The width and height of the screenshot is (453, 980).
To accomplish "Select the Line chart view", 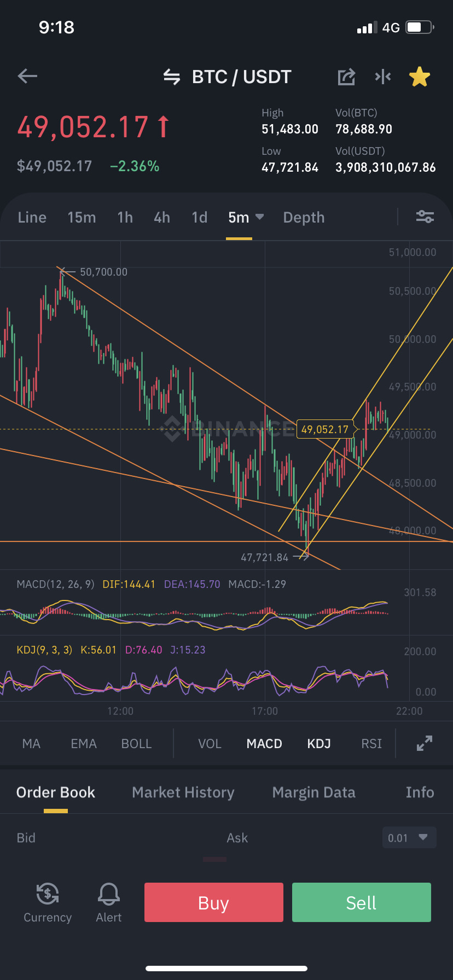I will [x=32, y=218].
